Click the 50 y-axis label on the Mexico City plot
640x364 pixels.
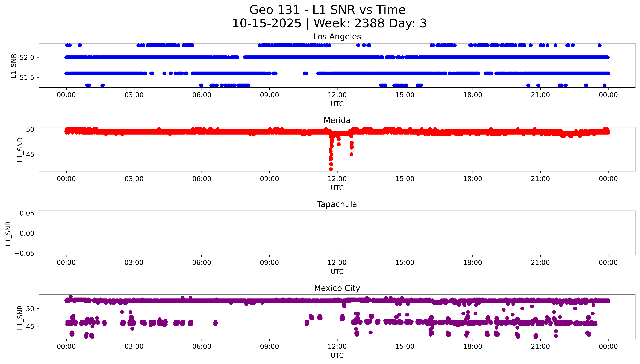[30, 309]
